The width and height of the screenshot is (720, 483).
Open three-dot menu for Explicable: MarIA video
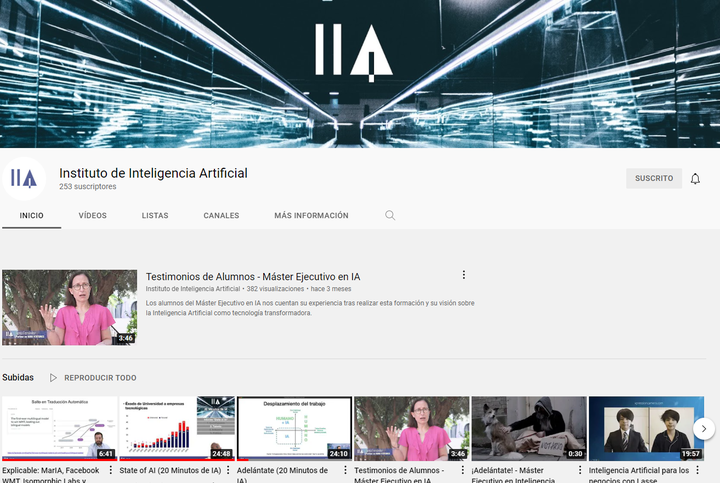tap(111, 470)
